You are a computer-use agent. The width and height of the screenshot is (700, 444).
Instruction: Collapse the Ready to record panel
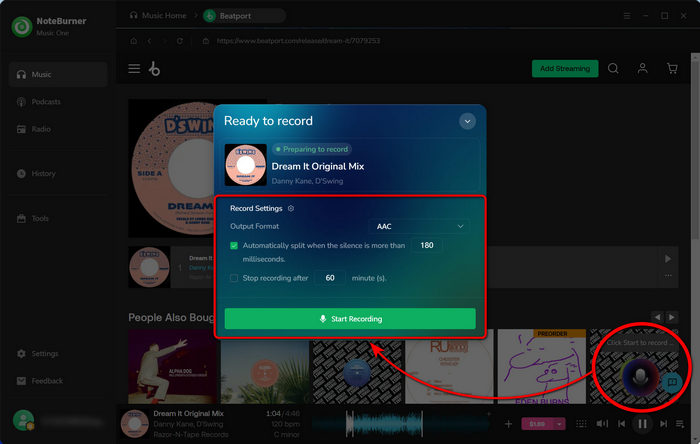pos(467,121)
